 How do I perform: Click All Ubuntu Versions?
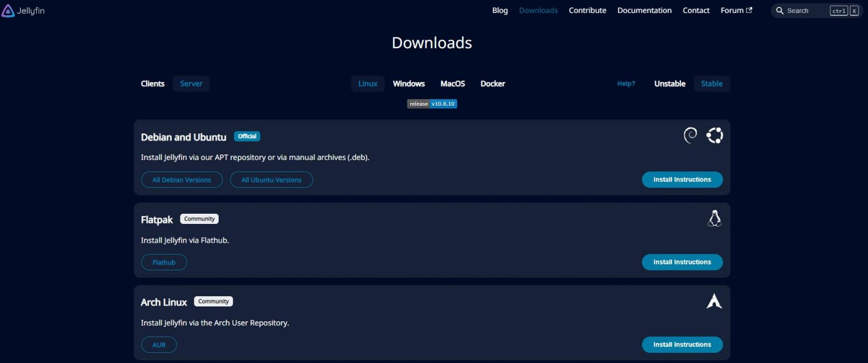tap(271, 179)
